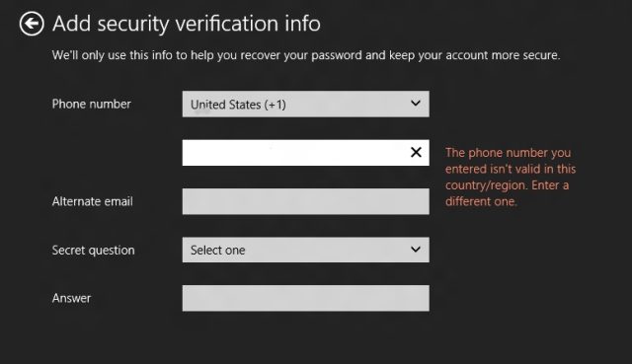Click the 'Enter a different one' error sentence
This screenshot has height=364, width=632.
point(507,193)
